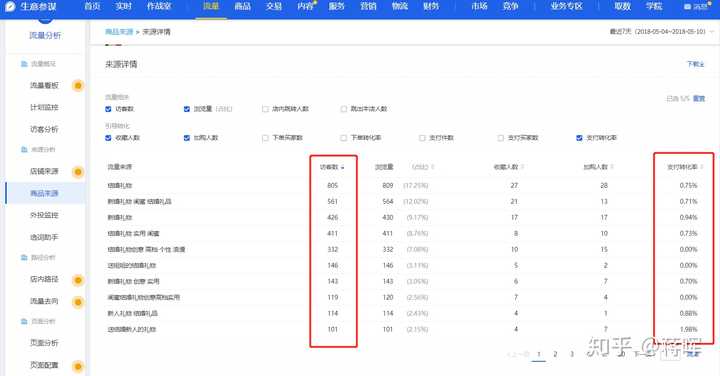Screen dimensions: 720x376
Task: Click the 流量概况 section folder icon
Action: (24, 64)
